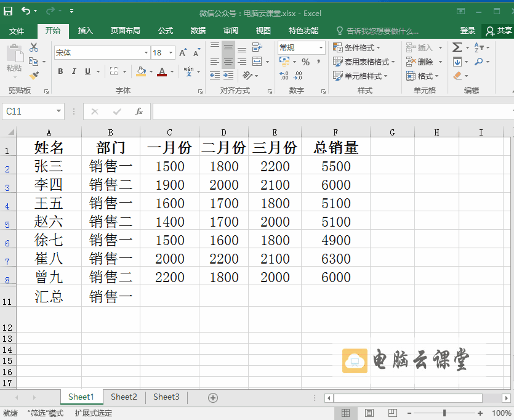
Task: Toggle align text left
Action: 215,62
